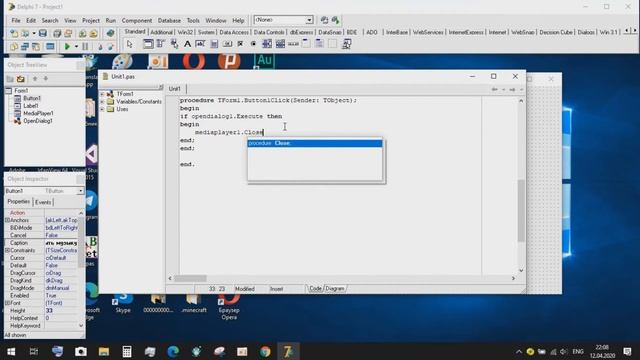640x360 pixels.
Task: Expand the Uses node in code explorer
Action: 102,109
